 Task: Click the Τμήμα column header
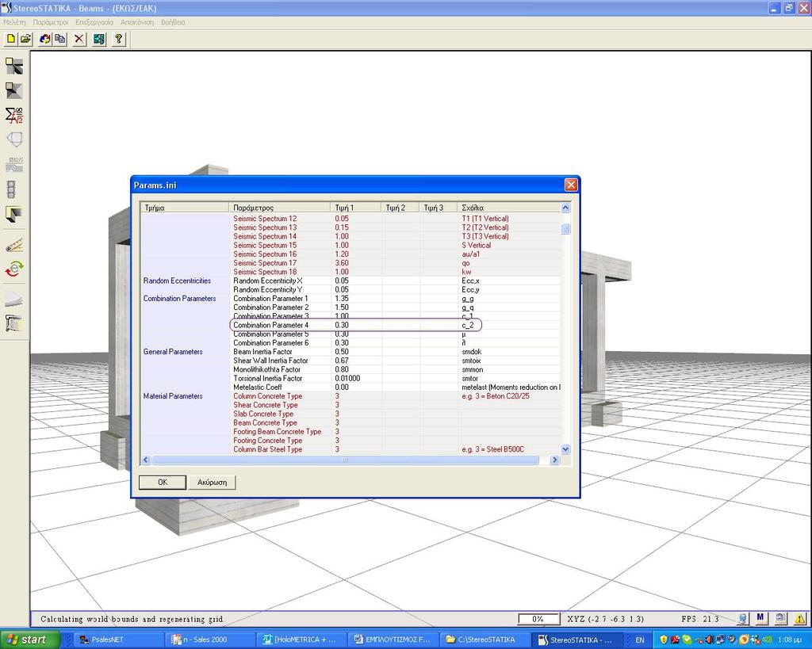pos(185,208)
